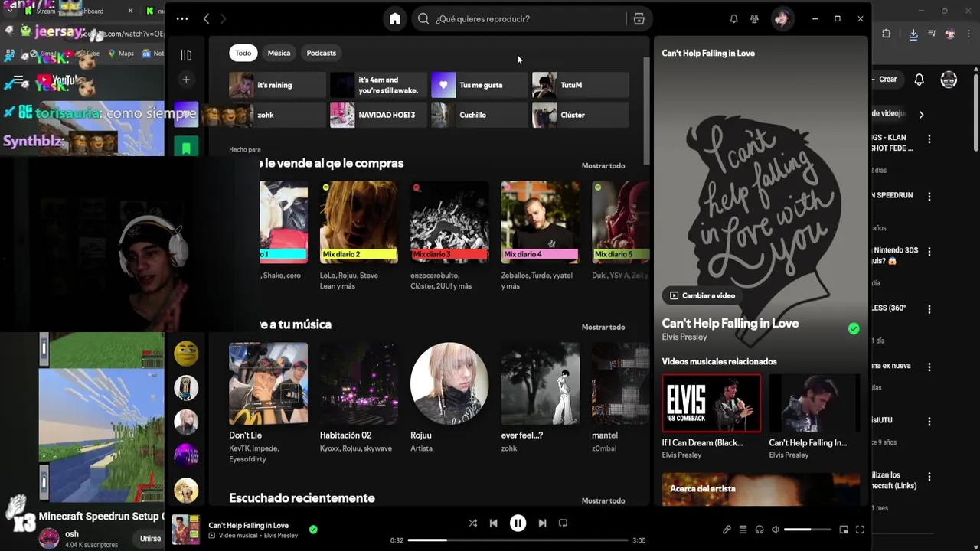Go back with the Spotify left chevron
The width and height of the screenshot is (980, 551).
point(206,18)
